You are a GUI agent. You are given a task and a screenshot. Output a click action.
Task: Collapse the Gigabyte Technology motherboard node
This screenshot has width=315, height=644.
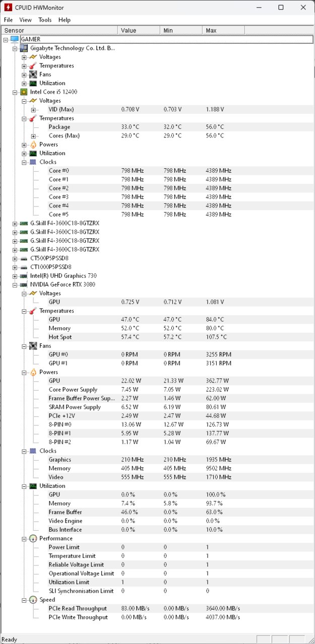(15, 48)
